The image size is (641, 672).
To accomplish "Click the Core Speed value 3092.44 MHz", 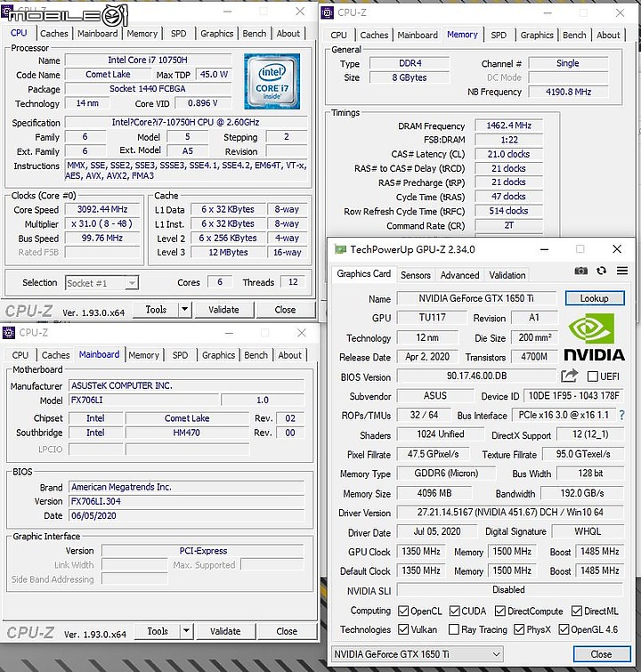I will pyautogui.click(x=102, y=209).
